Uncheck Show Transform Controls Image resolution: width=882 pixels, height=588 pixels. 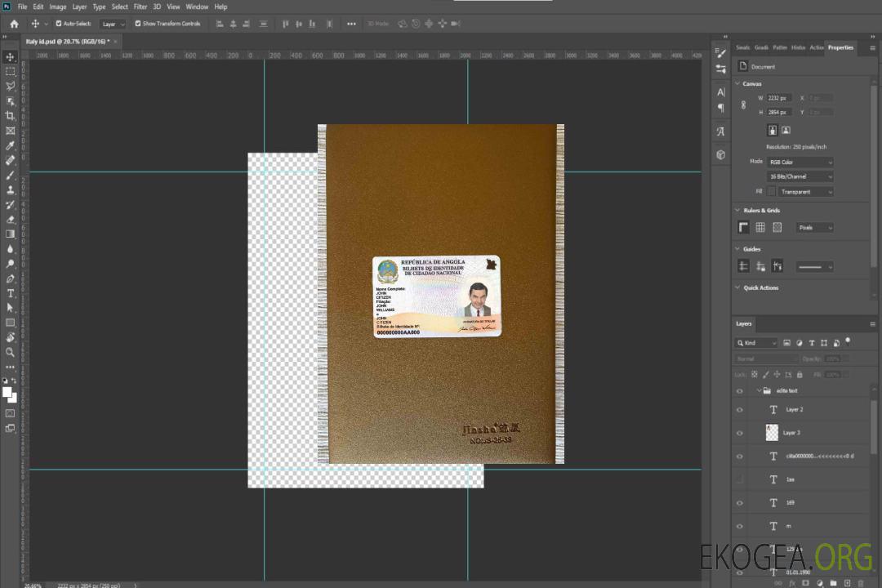(138, 24)
